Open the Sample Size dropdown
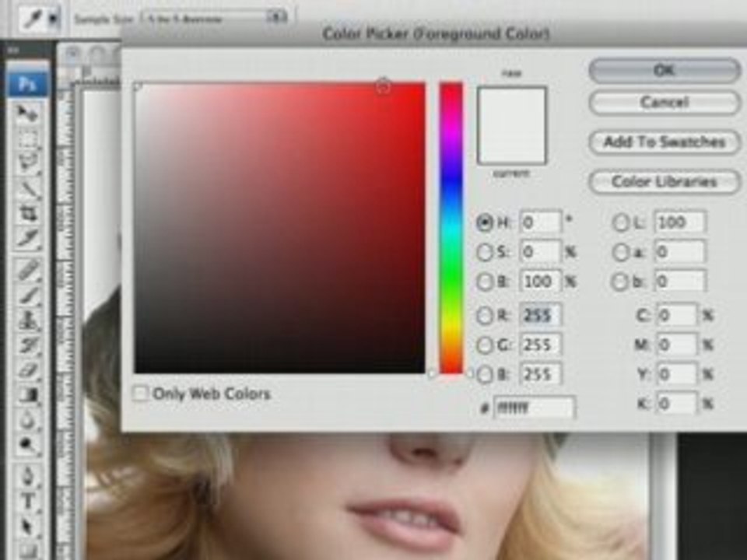This screenshot has width=747, height=560. click(215, 19)
